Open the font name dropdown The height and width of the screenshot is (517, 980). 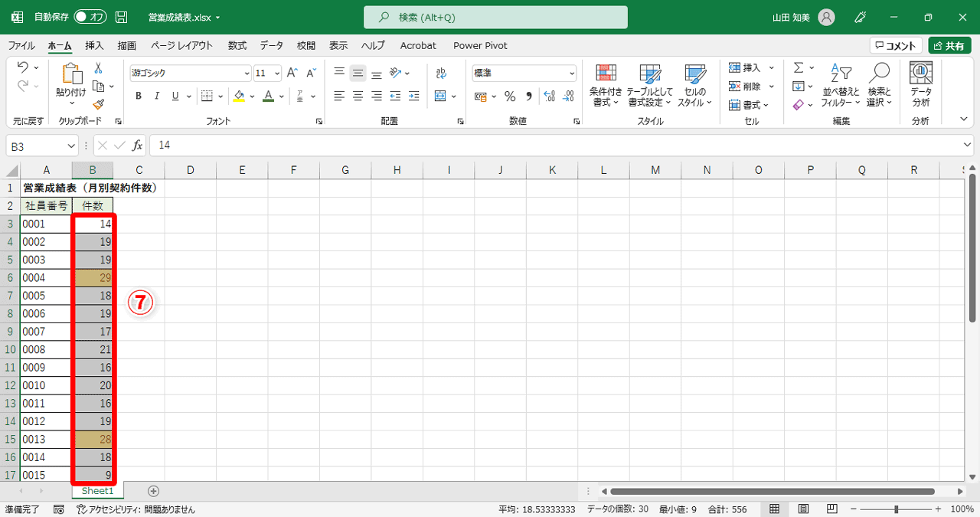pos(247,74)
